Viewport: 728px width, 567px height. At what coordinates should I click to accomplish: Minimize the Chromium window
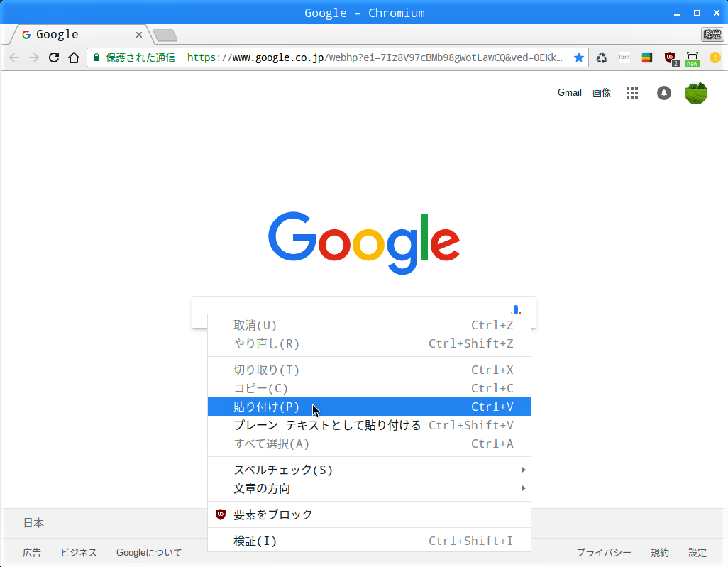point(677,13)
